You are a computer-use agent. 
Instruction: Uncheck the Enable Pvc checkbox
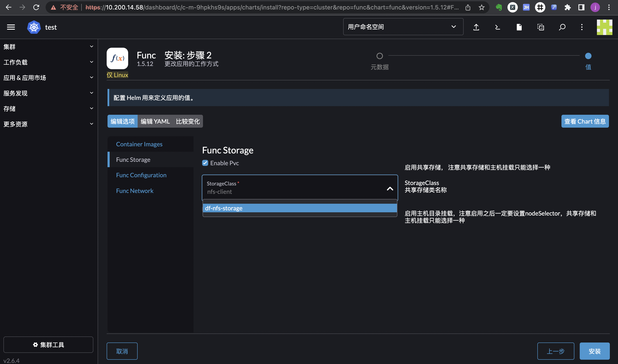click(x=205, y=163)
